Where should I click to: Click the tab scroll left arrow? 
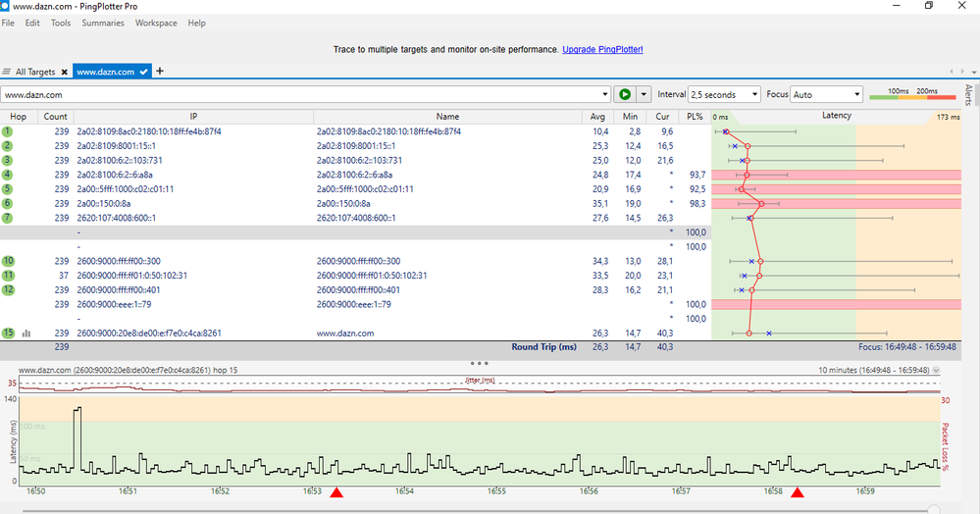(x=952, y=72)
